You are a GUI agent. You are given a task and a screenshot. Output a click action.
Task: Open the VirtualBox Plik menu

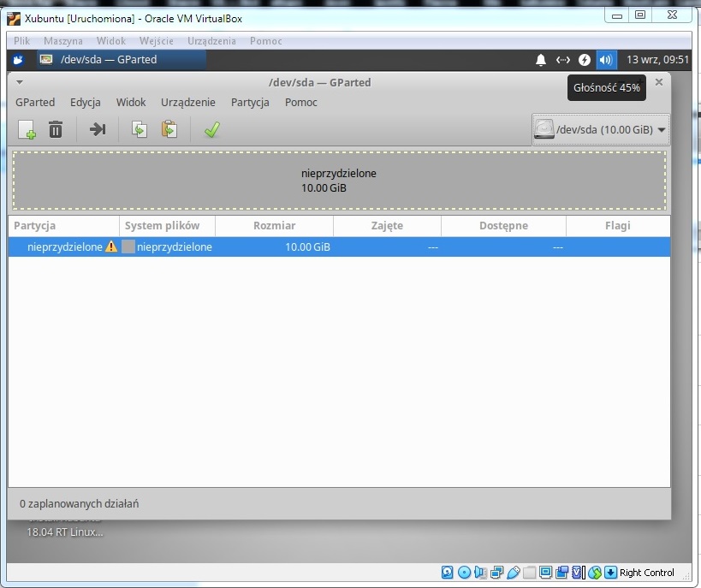pos(21,41)
